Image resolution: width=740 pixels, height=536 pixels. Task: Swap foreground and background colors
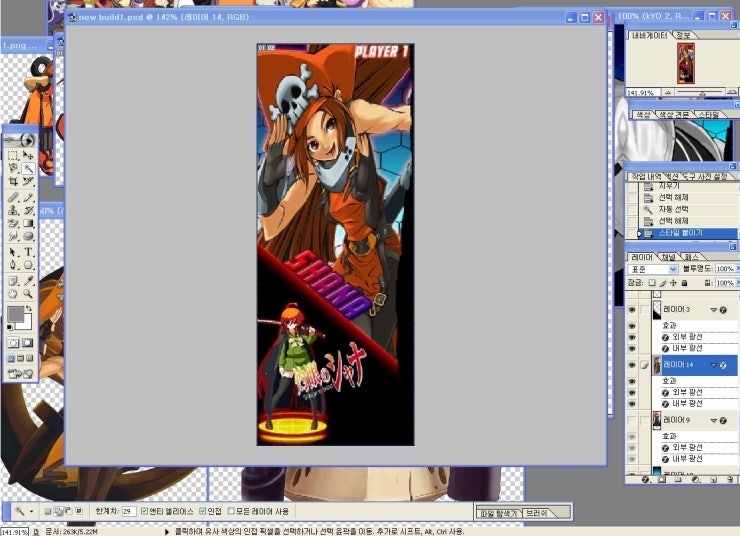click(29, 309)
